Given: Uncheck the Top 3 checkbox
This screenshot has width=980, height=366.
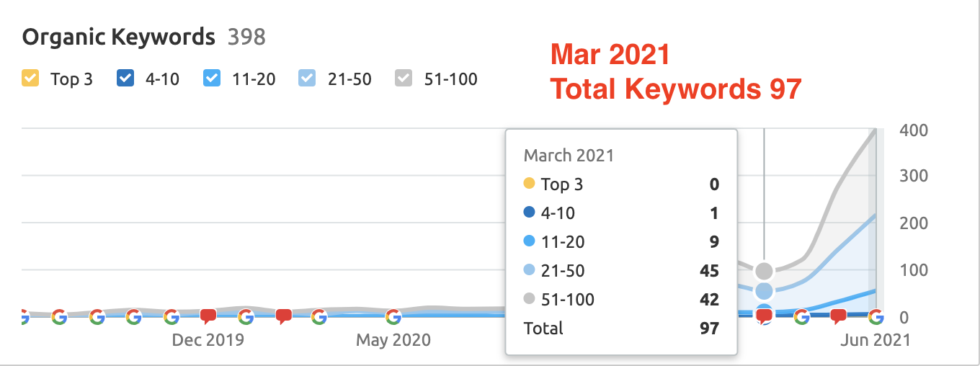Looking at the screenshot, I should click(x=30, y=78).
